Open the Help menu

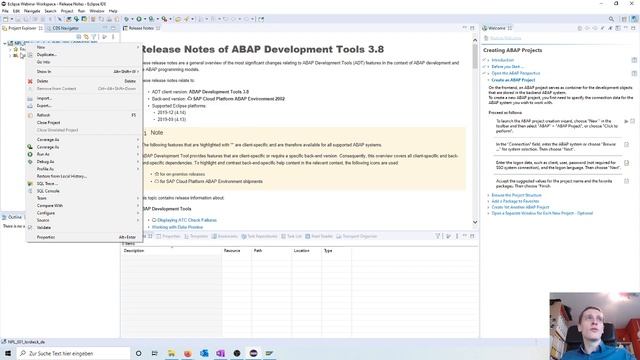113,11
